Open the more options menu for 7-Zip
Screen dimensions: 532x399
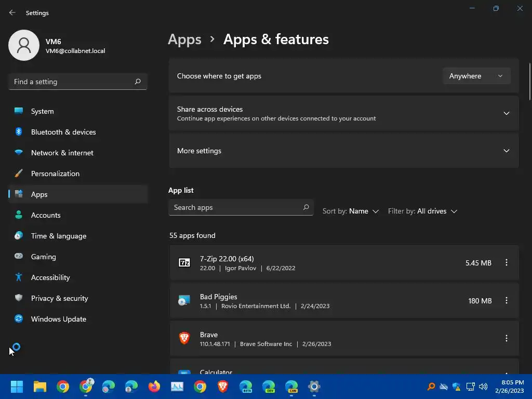(x=506, y=262)
